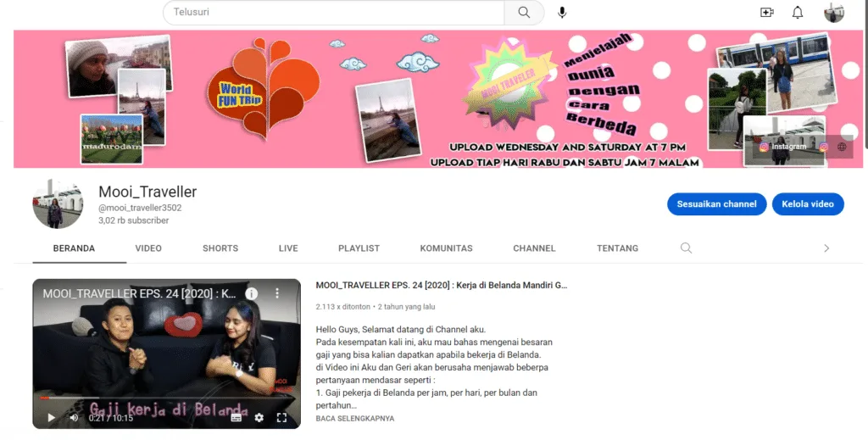Screen dimensions: 868x440
Task: Open the notifications bell
Action: point(798,13)
